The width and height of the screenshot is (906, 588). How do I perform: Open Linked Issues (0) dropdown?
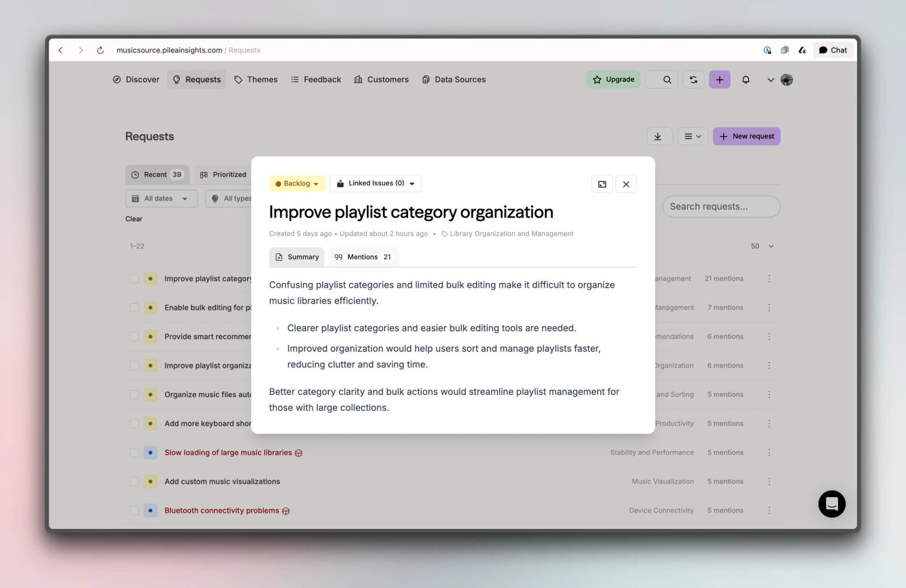(375, 183)
